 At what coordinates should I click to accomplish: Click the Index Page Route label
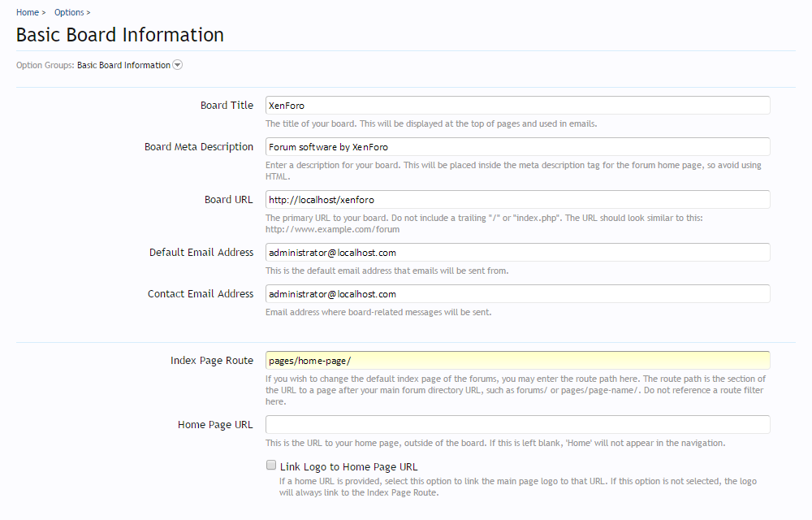tap(212, 361)
